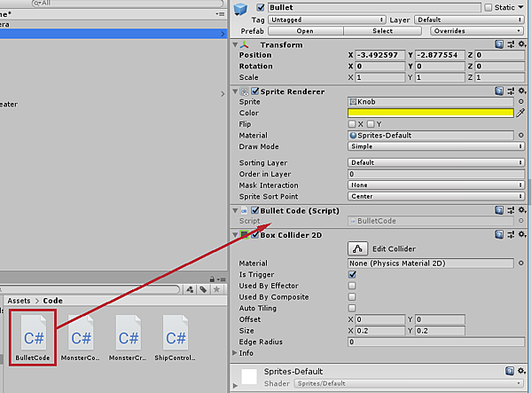The height and width of the screenshot is (393, 532).
Task: Open Box Collider 2D help icon
Action: pos(499,234)
